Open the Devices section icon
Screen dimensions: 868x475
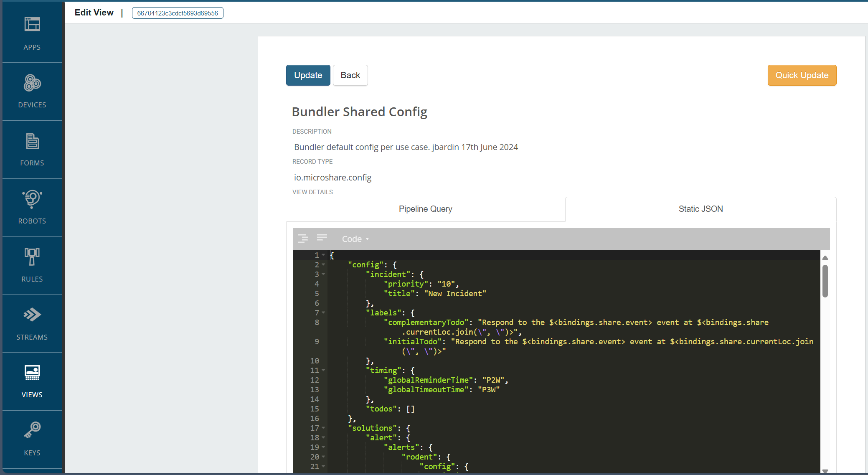[x=32, y=83]
